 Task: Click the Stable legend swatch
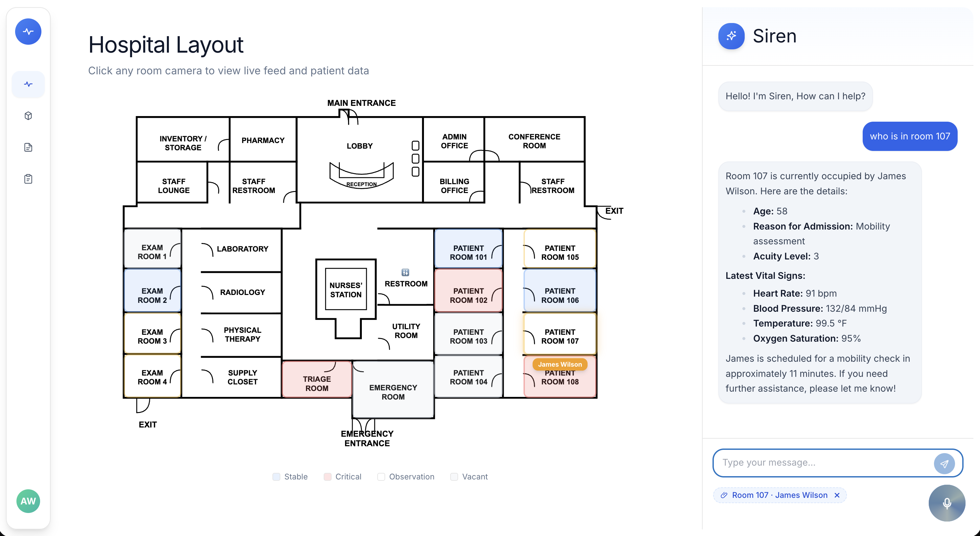(276, 476)
